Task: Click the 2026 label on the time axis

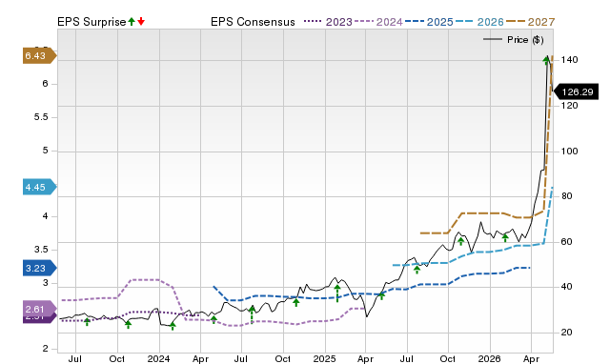Action: (489, 358)
